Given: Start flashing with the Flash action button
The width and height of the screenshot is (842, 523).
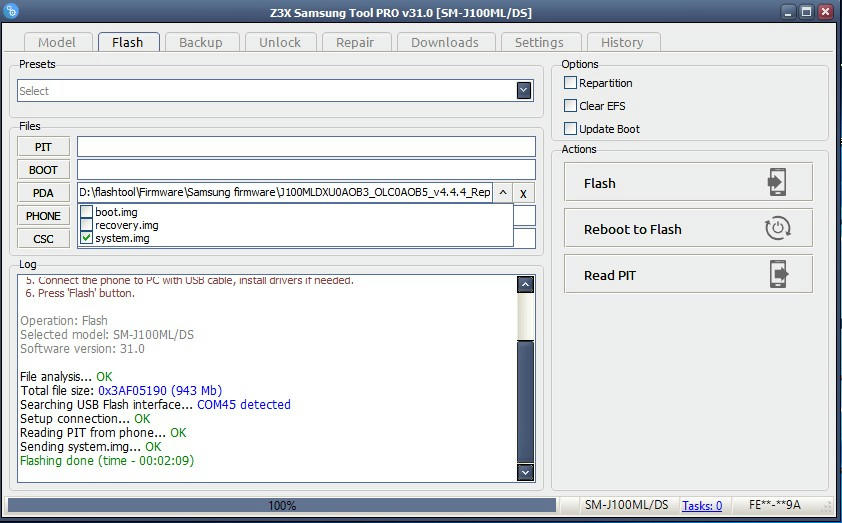Looking at the screenshot, I should pyautogui.click(x=688, y=183).
